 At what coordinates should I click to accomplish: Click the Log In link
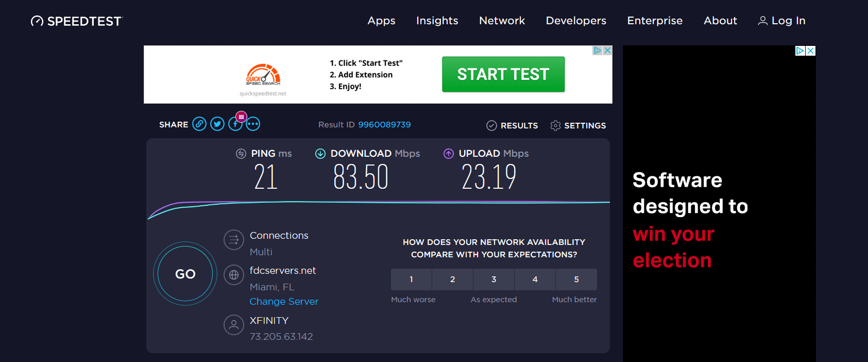tap(788, 21)
